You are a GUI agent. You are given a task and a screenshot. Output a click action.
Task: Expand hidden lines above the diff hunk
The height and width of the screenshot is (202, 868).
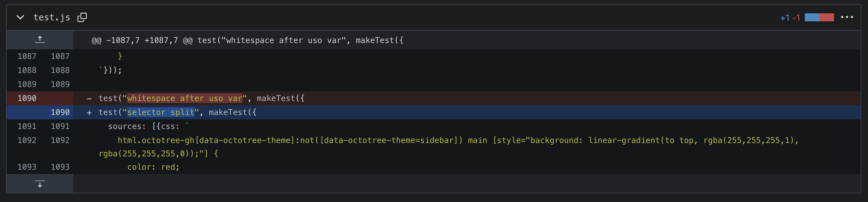coord(40,40)
